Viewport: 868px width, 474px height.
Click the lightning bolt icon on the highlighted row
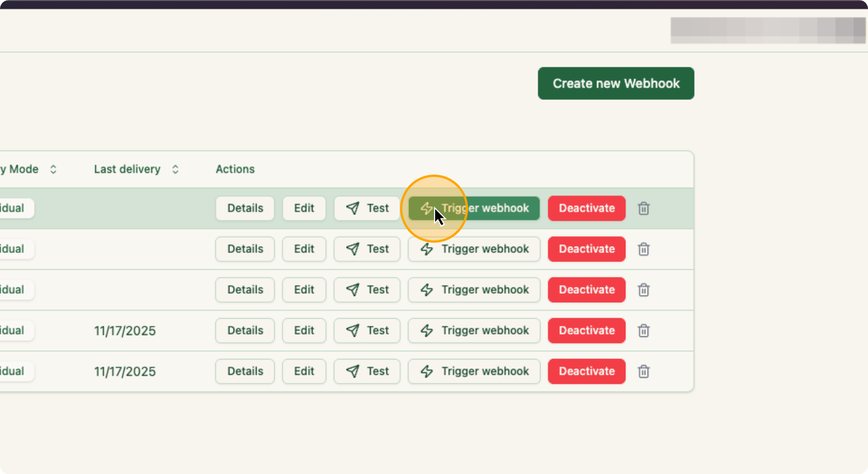pos(427,208)
